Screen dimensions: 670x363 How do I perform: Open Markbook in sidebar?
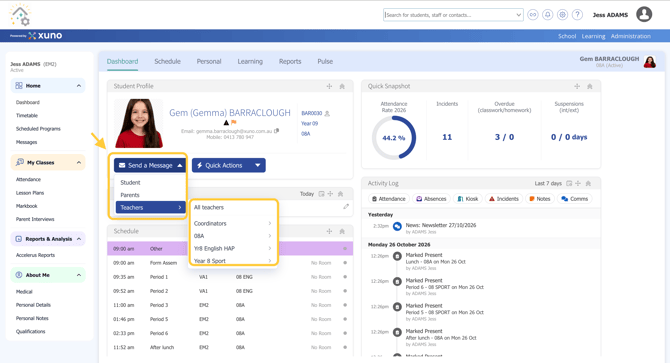tap(27, 206)
